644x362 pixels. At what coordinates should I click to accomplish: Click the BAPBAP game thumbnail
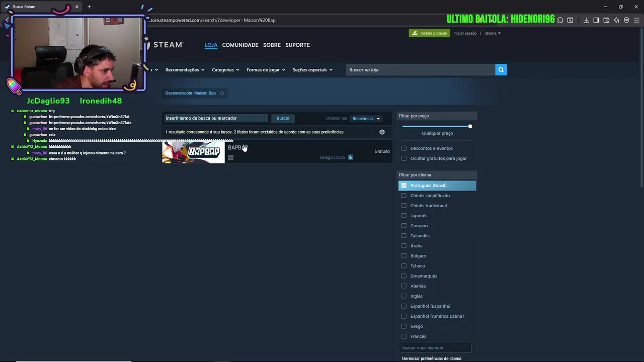click(194, 152)
